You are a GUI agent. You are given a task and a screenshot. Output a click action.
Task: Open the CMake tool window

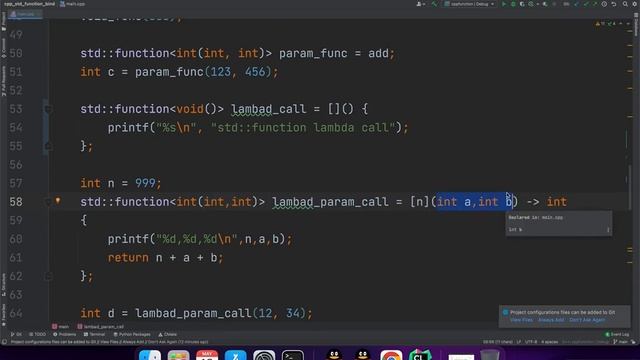(x=167, y=334)
